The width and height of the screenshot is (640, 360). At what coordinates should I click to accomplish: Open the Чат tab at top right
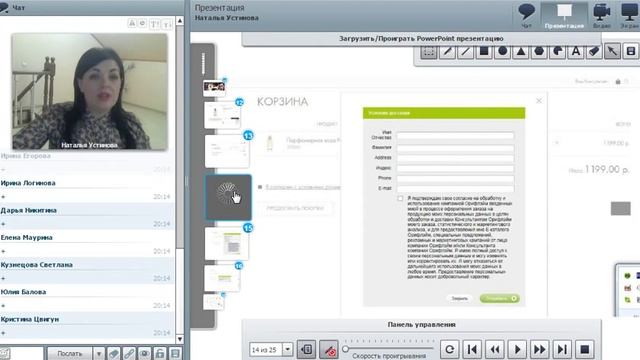pos(527,16)
